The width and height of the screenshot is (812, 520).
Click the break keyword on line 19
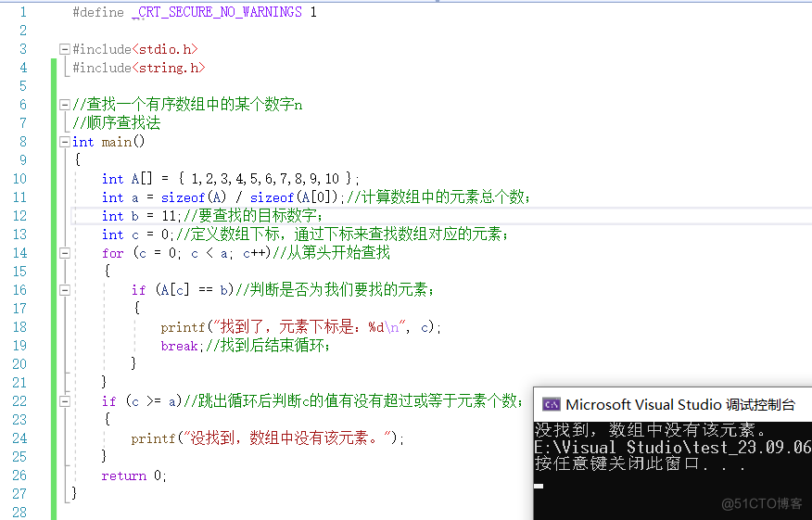click(179, 346)
